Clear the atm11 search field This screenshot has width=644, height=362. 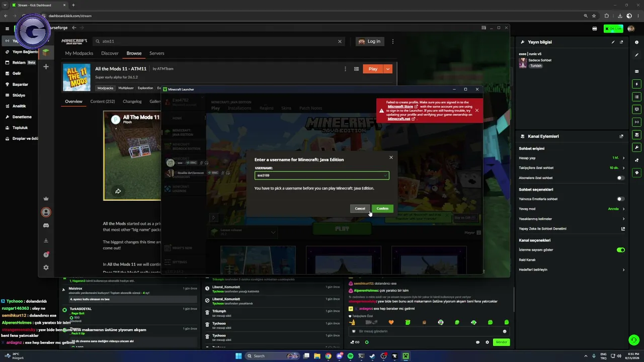(x=340, y=41)
